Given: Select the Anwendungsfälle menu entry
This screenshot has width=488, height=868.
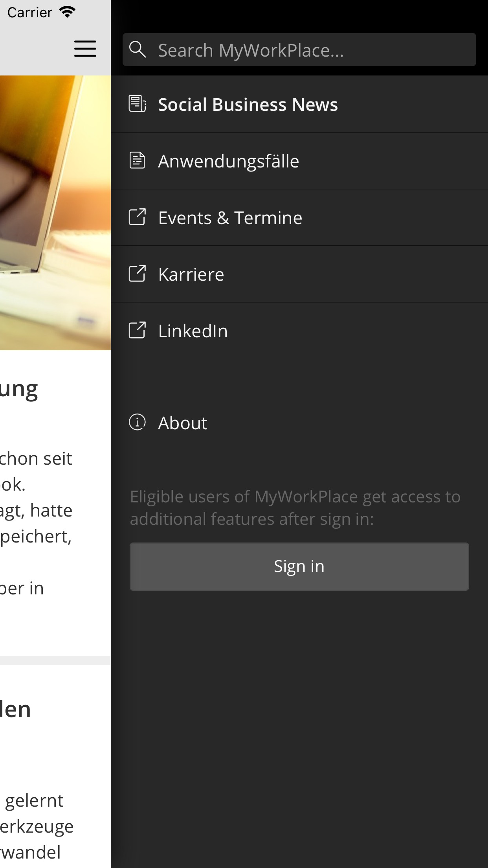Looking at the screenshot, I should [x=228, y=161].
